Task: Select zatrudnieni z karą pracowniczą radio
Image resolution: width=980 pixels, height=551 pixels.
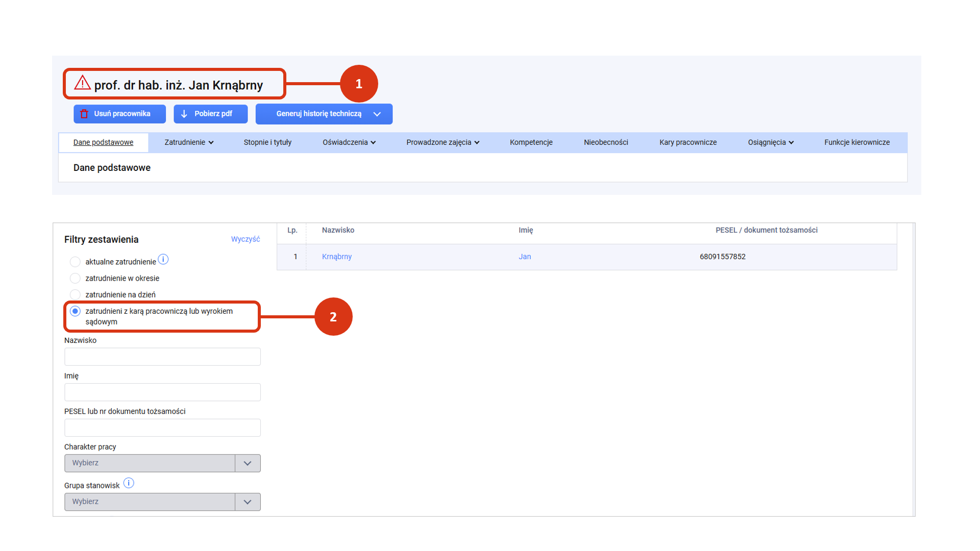Action: (75, 311)
